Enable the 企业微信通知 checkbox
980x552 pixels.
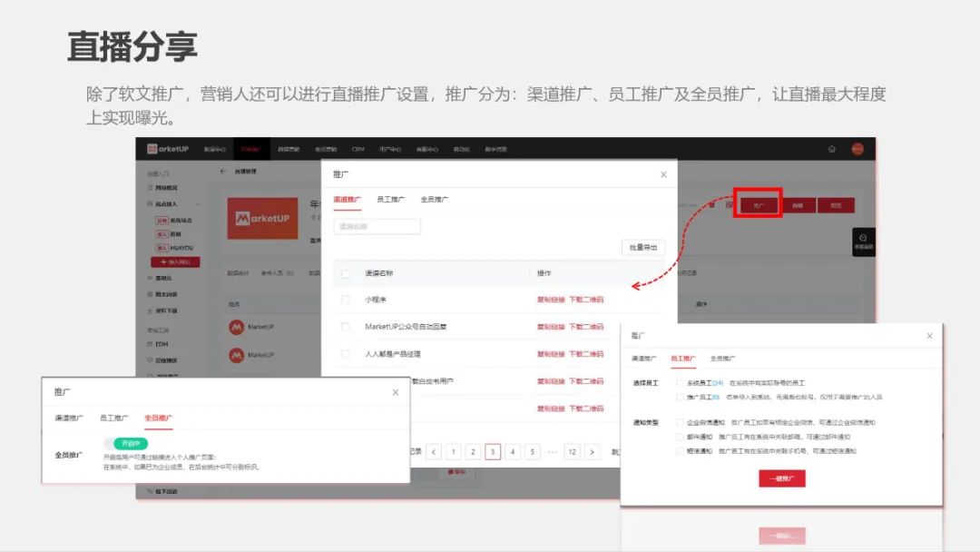(680, 422)
